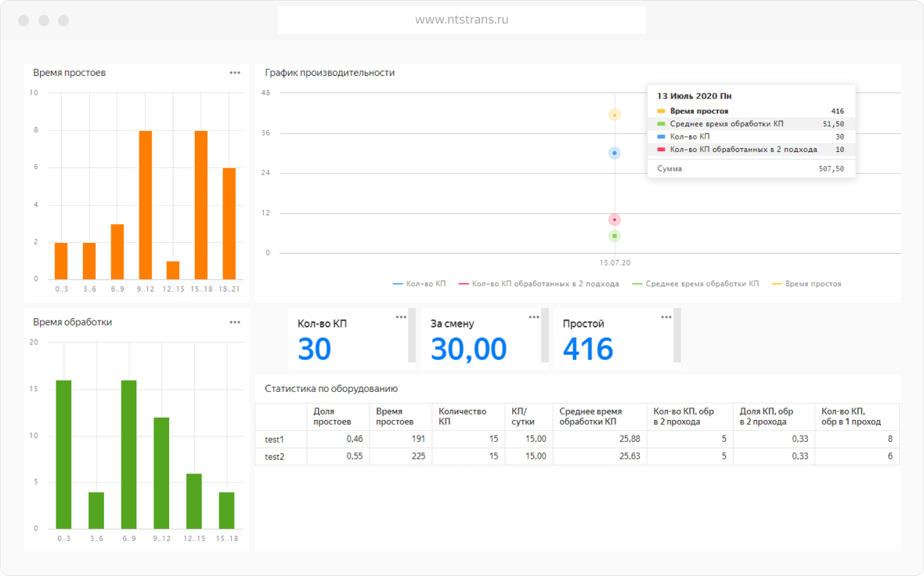Open the За смену indicator options menu
This screenshot has height=576, width=924.
(533, 317)
